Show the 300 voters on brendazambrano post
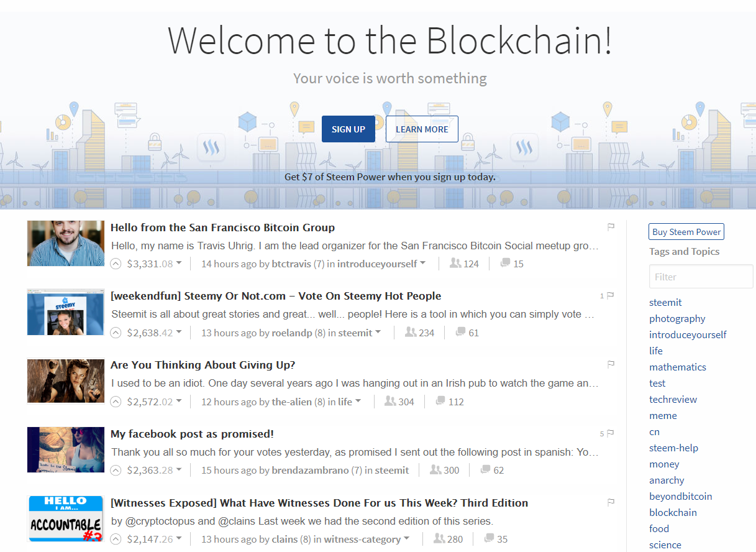The image size is (756, 552). (444, 470)
